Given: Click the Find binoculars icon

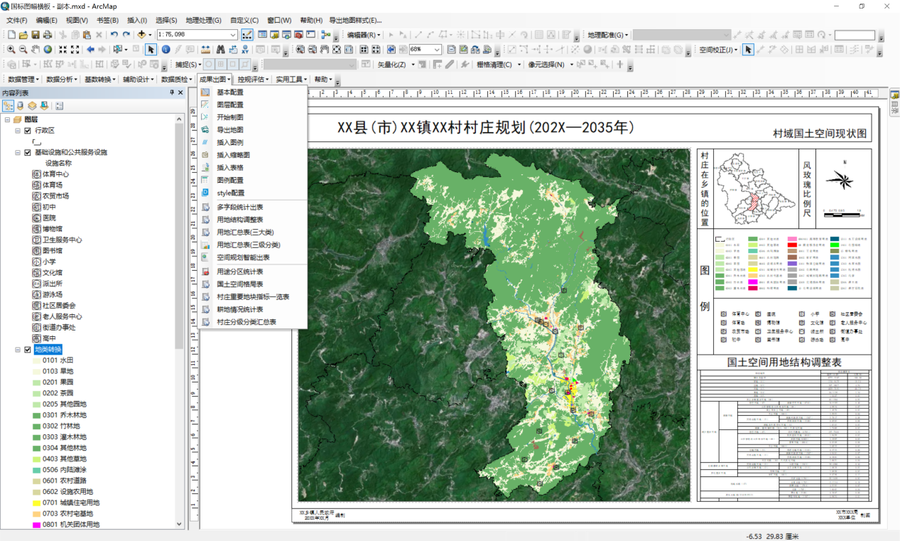Looking at the screenshot, I should 220,50.
